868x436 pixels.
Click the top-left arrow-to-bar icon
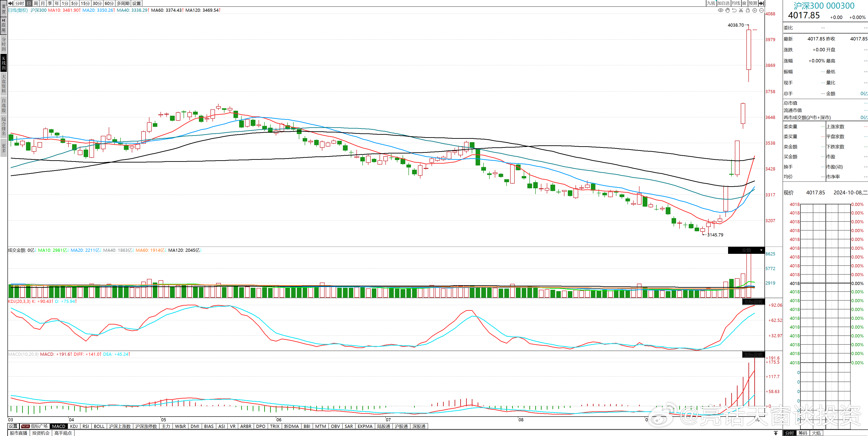click(x=11, y=3)
